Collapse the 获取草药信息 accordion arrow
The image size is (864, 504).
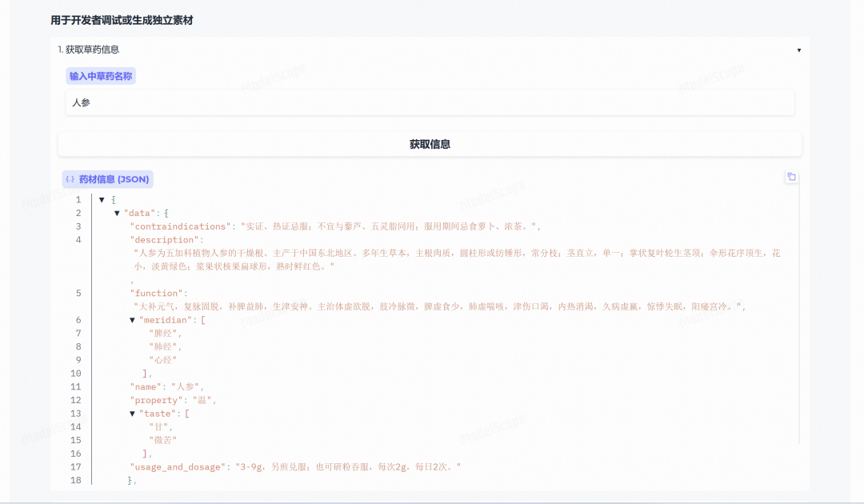pyautogui.click(x=799, y=50)
